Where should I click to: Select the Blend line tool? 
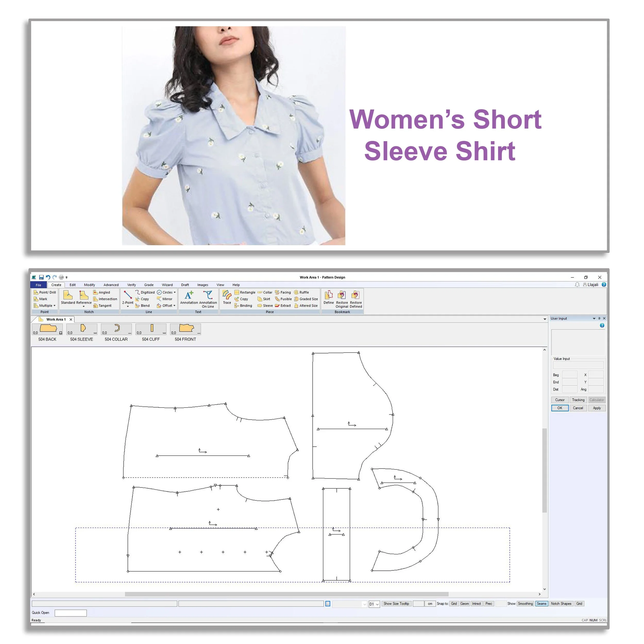[x=142, y=306]
